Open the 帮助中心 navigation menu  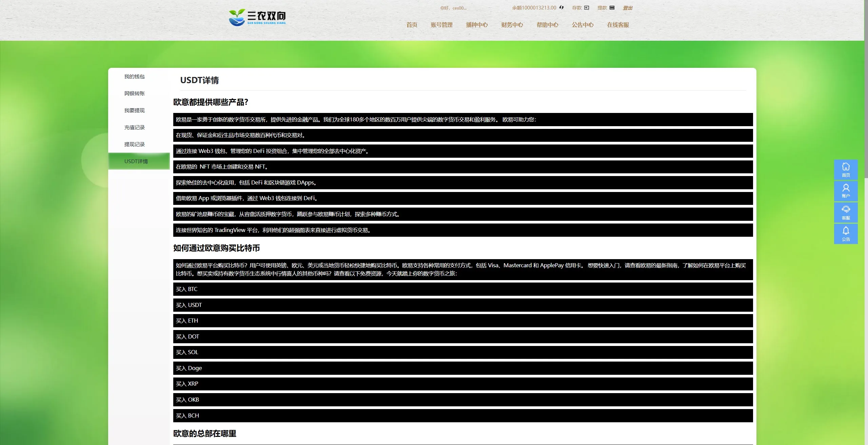(547, 25)
